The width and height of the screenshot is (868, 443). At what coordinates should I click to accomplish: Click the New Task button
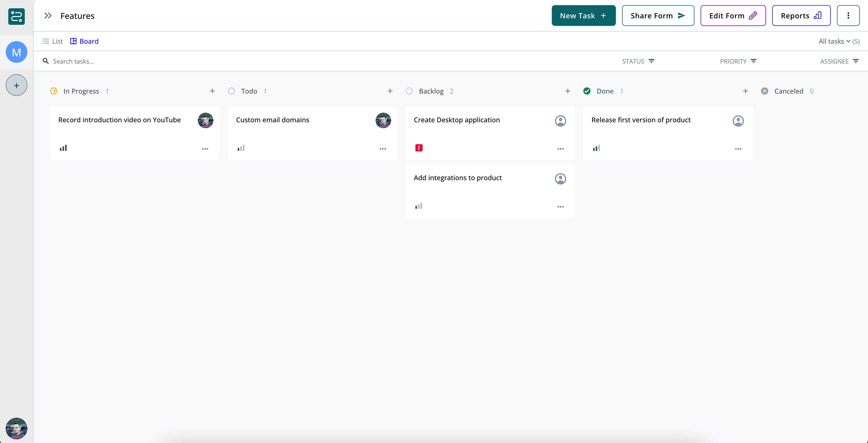coord(583,16)
